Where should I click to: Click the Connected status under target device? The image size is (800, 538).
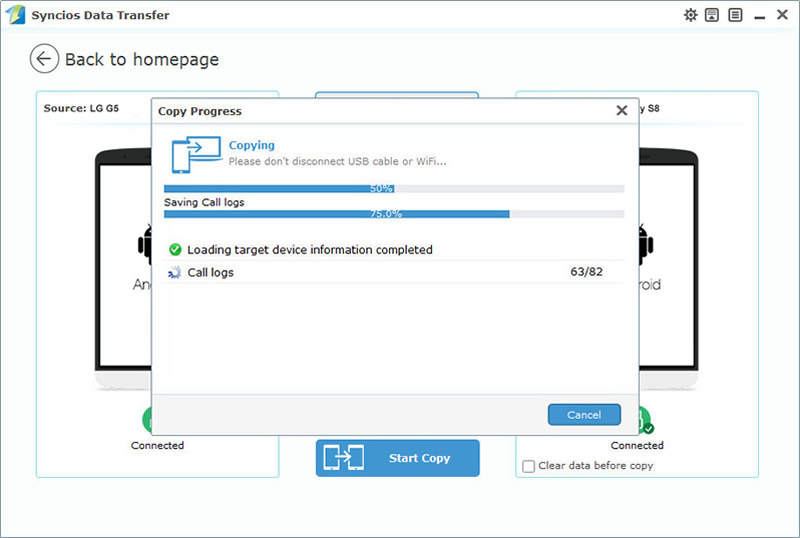point(637,445)
